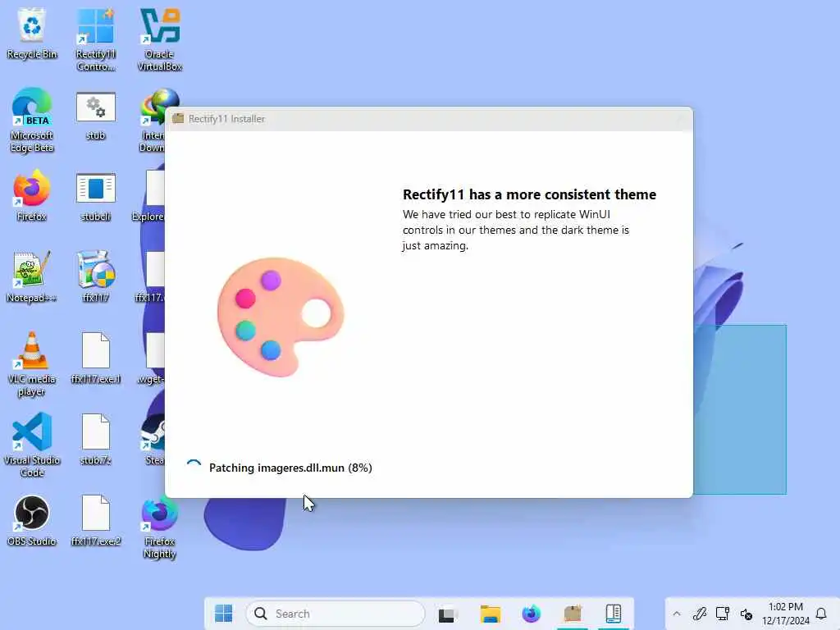
Task: Open the Recycle Bin desktop icon
Action: [32, 34]
